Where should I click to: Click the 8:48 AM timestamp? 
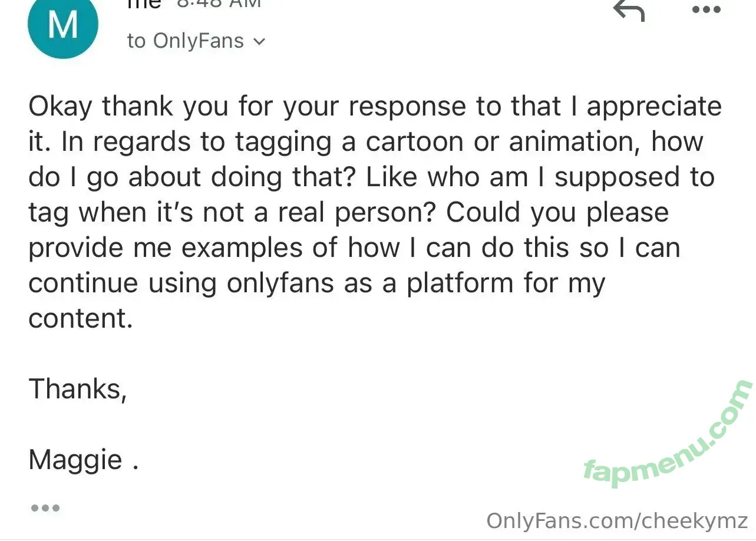pos(219,4)
